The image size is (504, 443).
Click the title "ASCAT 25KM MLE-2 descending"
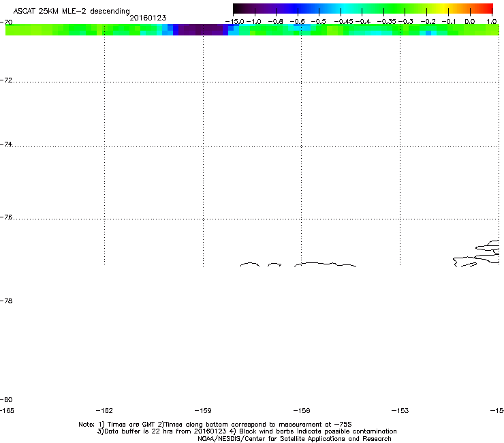(72, 12)
